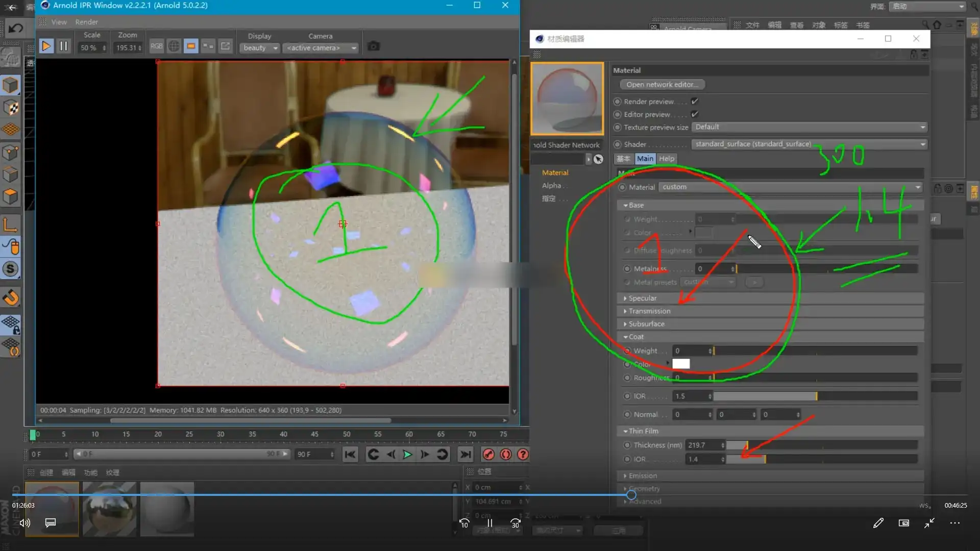Jump to the timeline end frame
Image resolution: width=980 pixels, height=551 pixels.
coord(465,455)
